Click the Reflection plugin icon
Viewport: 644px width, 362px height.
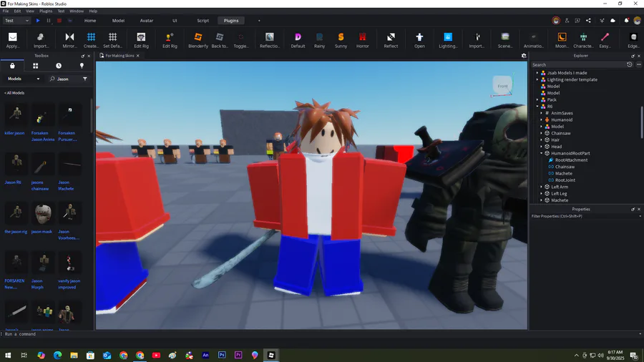coord(270,37)
